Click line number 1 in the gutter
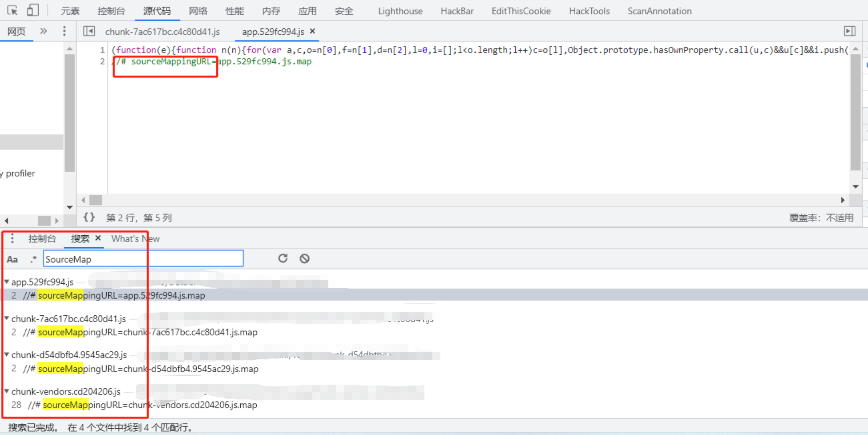Viewport: 868px width, 435px height. pos(102,50)
